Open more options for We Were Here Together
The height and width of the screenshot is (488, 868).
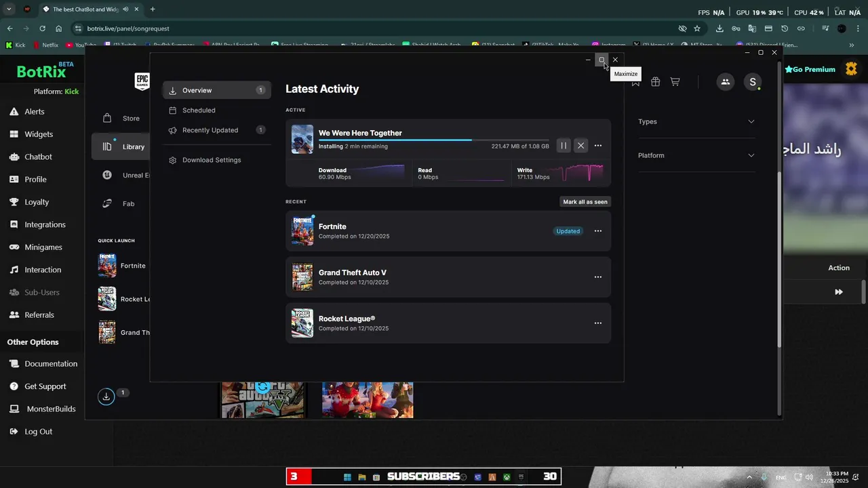[597, 146]
